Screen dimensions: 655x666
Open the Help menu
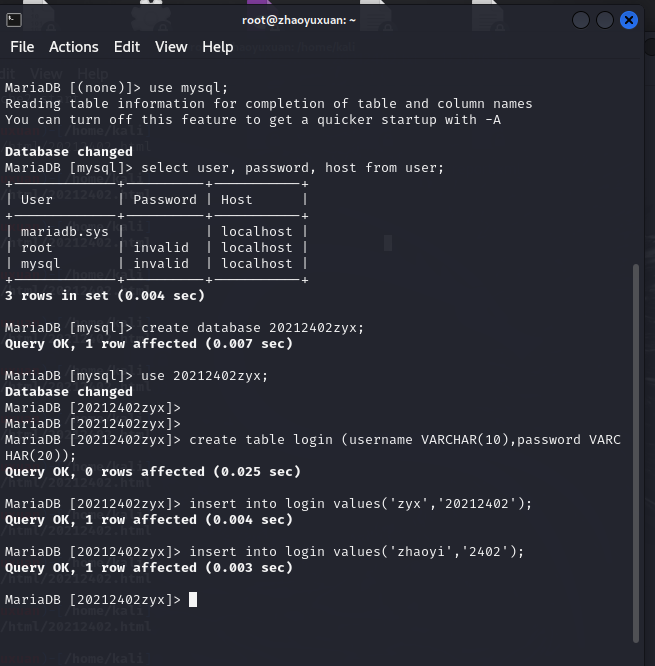point(217,47)
